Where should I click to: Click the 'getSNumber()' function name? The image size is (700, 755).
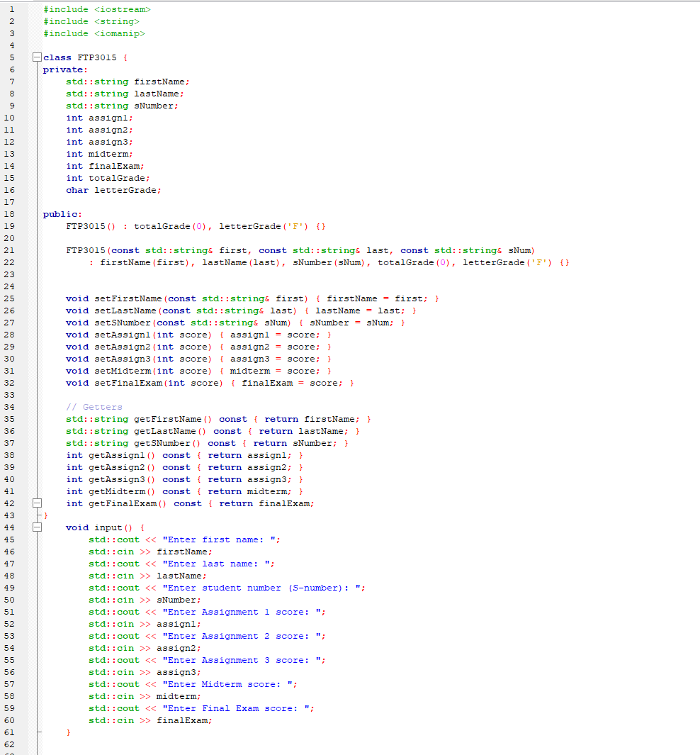[x=167, y=443]
